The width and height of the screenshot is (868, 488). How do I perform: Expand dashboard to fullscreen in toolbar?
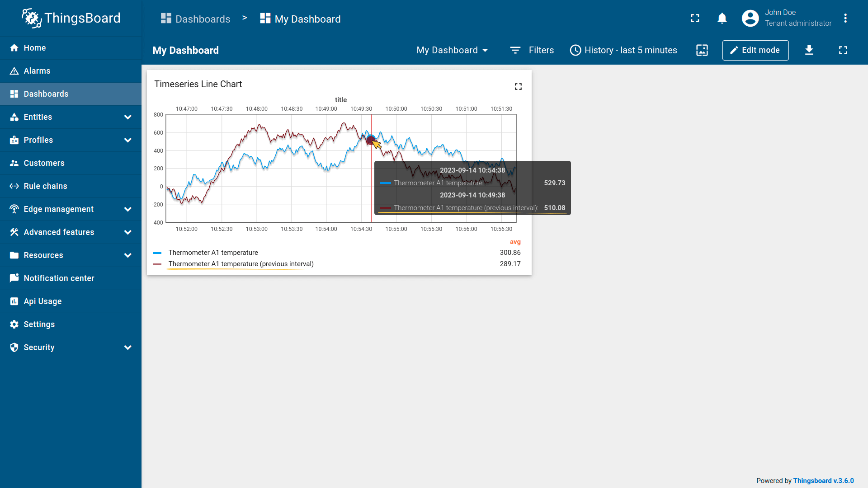coord(843,50)
